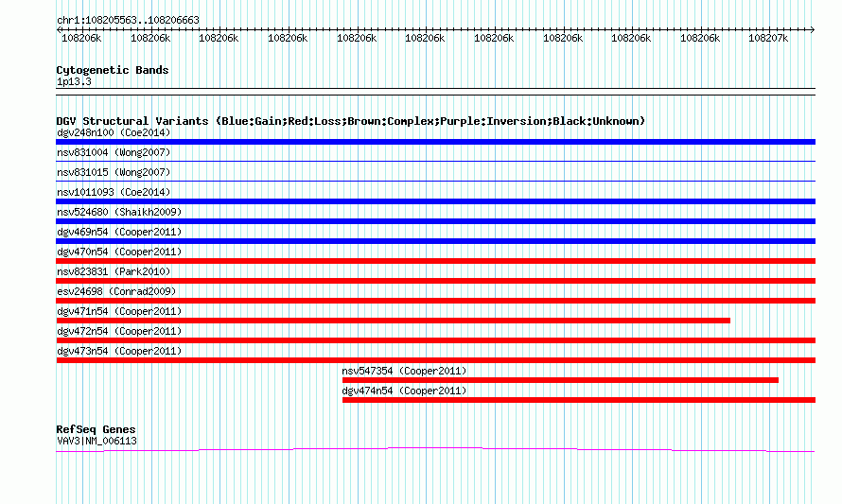Click the Cytogenetic Bands track title
The image size is (842, 504).
(113, 70)
